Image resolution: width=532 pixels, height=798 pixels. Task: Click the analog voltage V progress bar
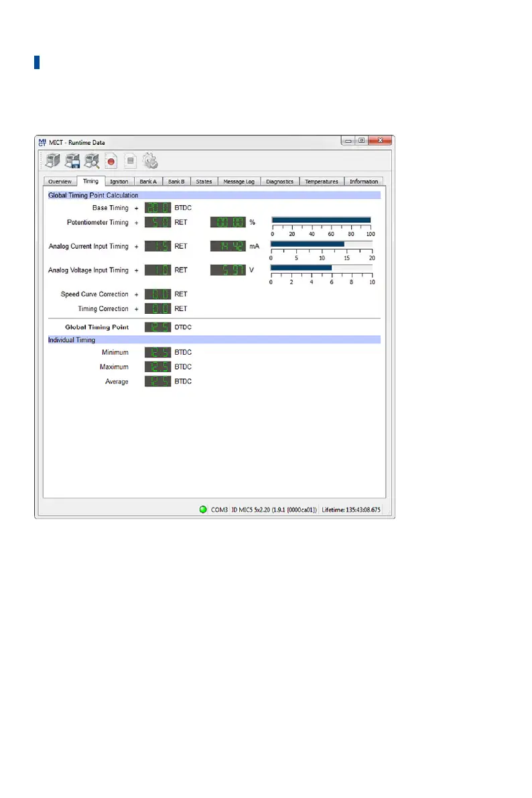point(322,268)
